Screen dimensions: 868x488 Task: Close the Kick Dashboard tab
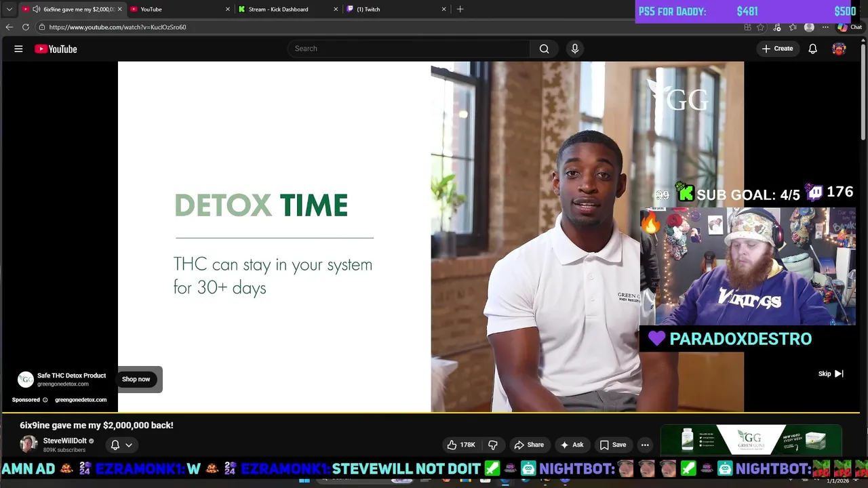tap(336, 9)
